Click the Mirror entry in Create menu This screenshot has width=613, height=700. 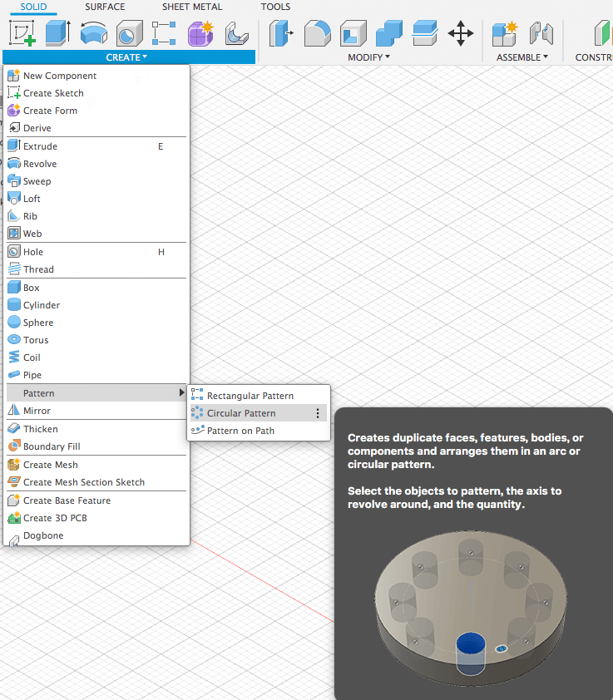(37, 411)
